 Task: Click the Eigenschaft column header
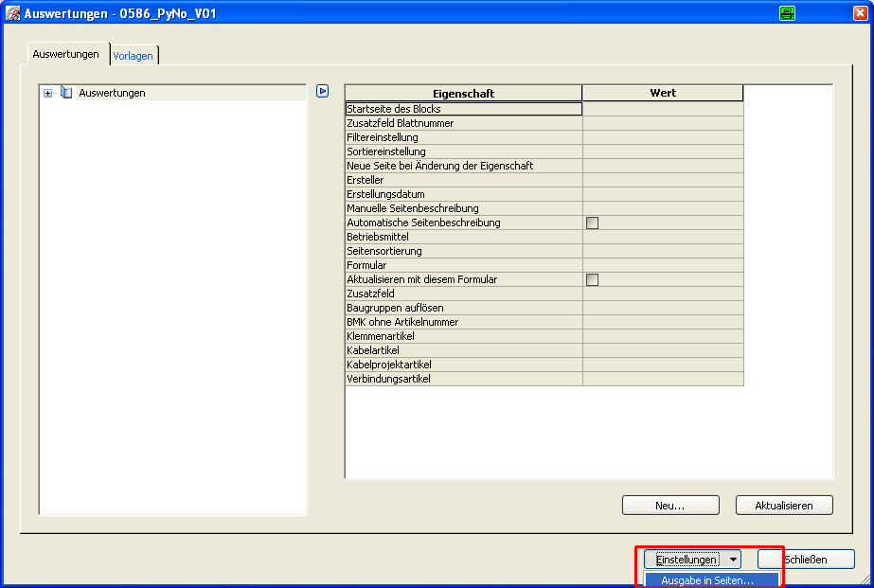(464, 93)
